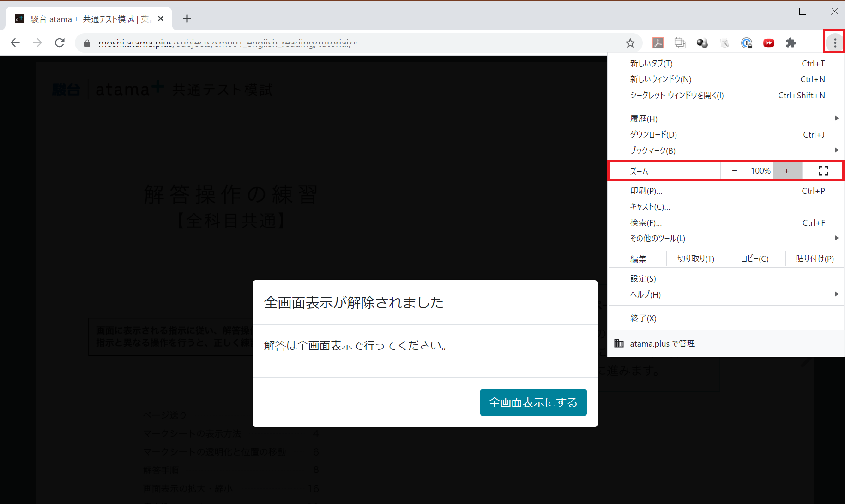Choose キャスト(C)... in the menu
The width and height of the screenshot is (845, 504).
pos(726,206)
